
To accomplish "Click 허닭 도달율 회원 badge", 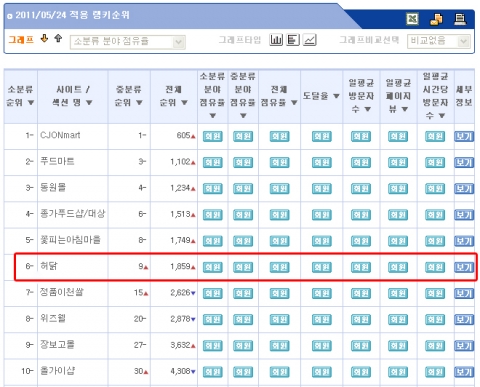I will (322, 267).
